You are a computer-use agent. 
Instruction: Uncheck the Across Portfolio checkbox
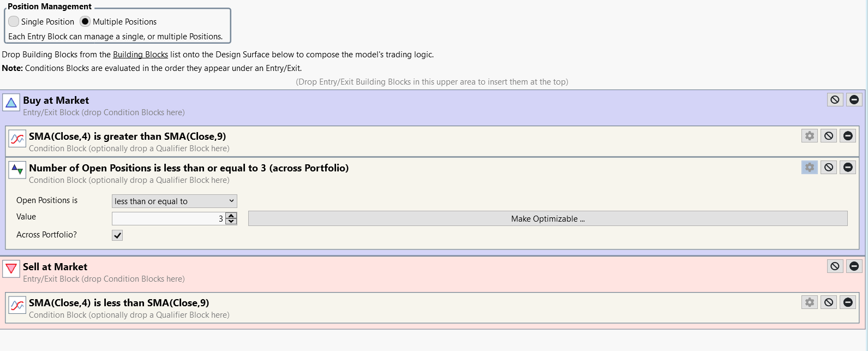[x=117, y=235]
